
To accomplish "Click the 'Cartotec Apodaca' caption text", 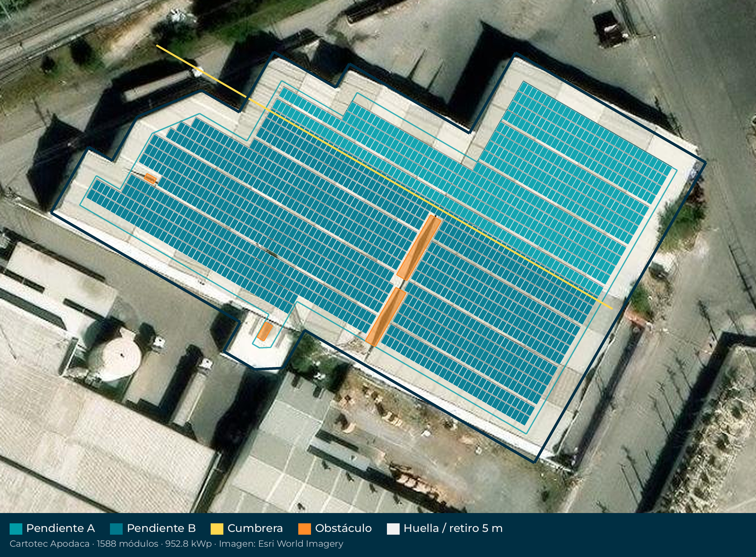I will click(x=49, y=544).
